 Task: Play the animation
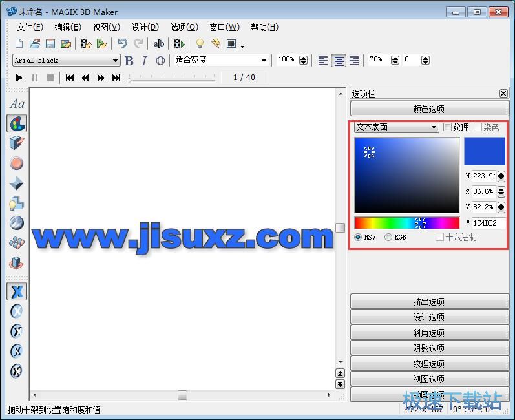tap(19, 78)
